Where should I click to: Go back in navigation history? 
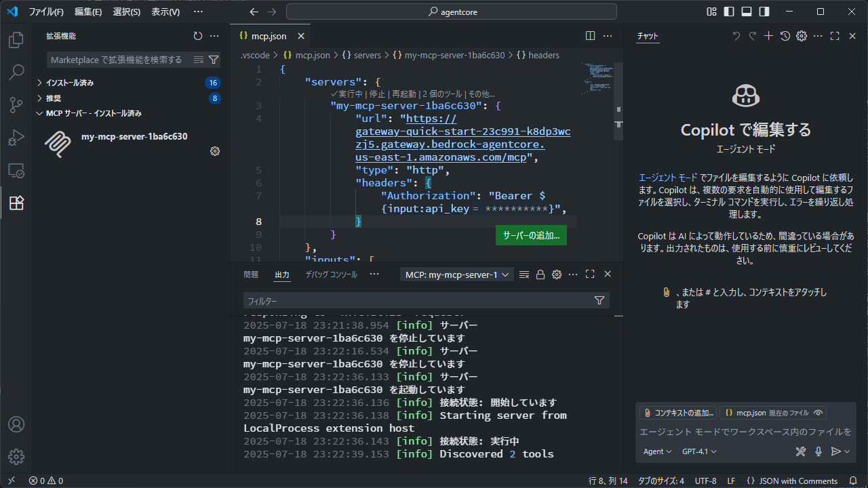click(x=254, y=12)
